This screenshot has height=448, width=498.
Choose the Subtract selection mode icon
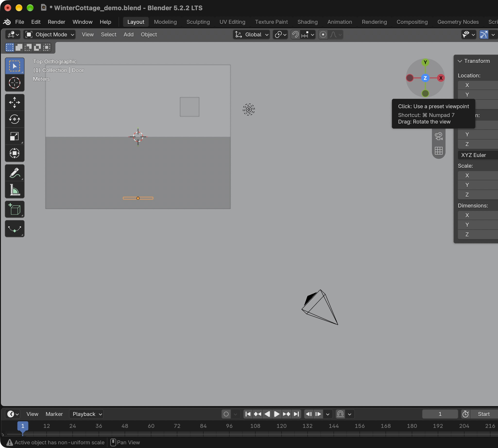tap(28, 47)
